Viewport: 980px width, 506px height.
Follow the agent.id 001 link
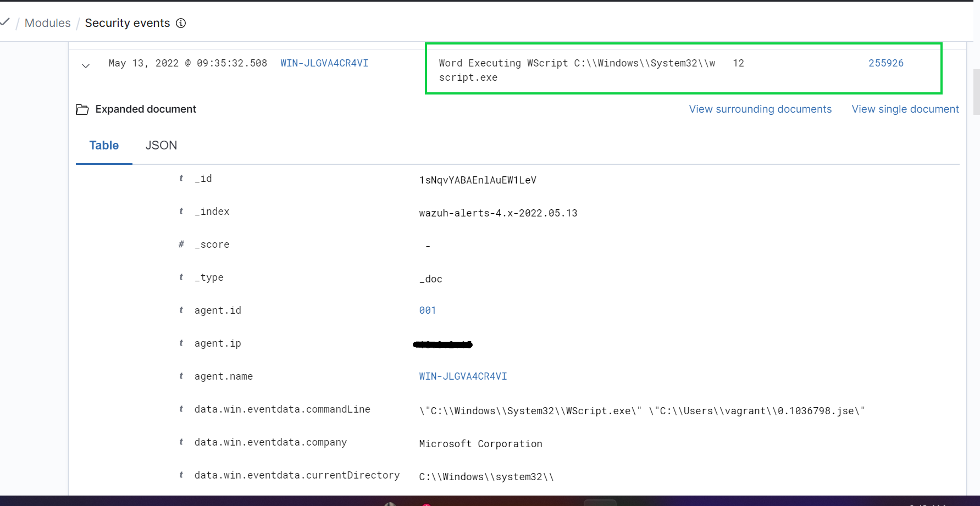coord(427,310)
